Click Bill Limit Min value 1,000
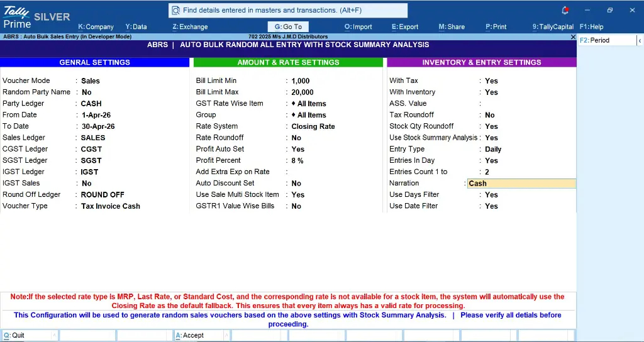The width and height of the screenshot is (644, 342). click(x=301, y=81)
